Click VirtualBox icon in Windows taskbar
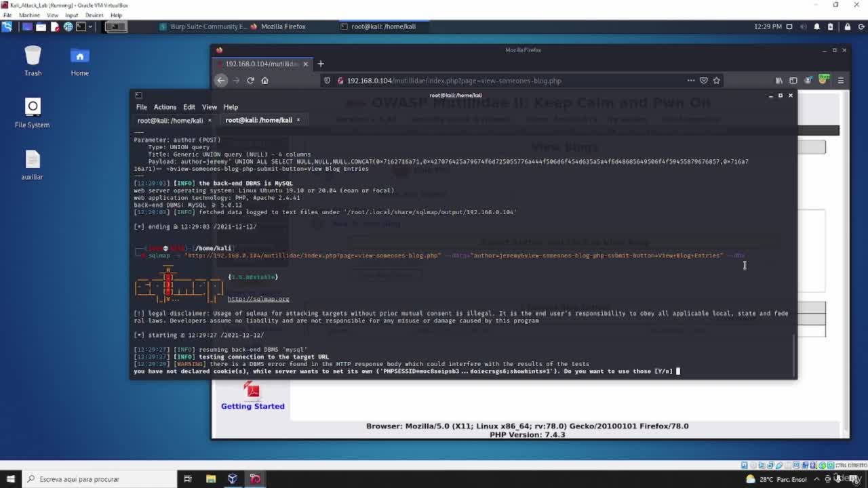 click(233, 479)
